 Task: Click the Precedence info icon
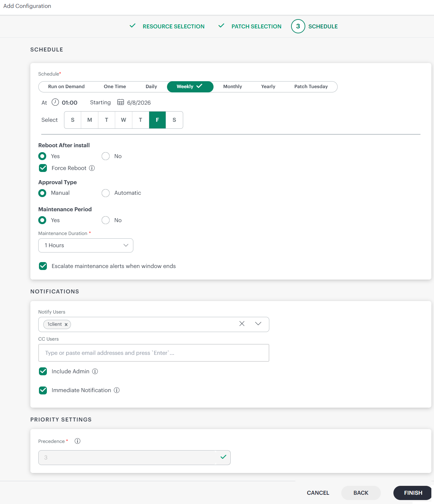coord(78,441)
